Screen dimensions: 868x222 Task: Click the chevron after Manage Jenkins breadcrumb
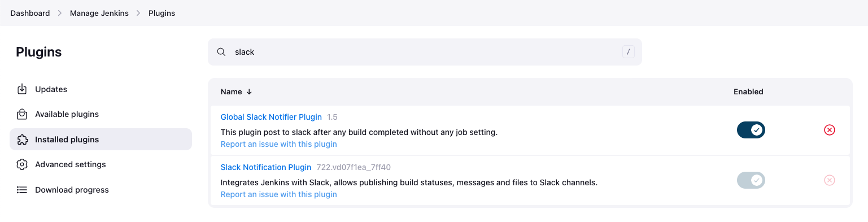(138, 13)
